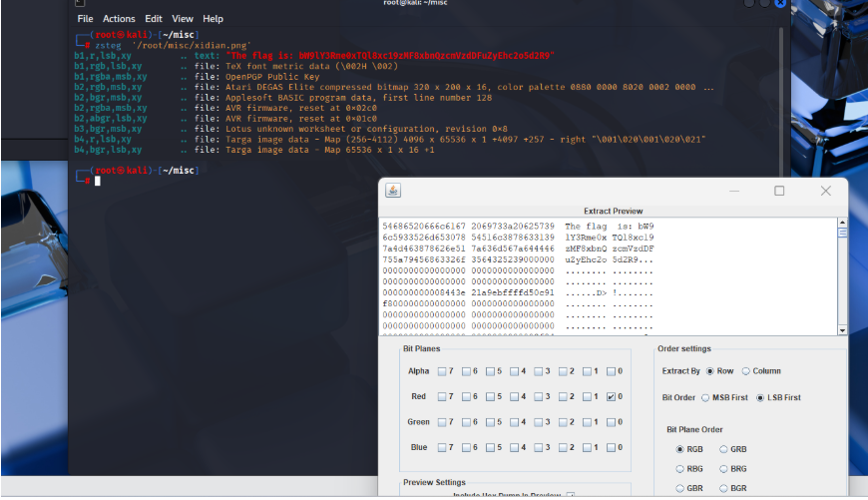Check Blue bit plane 7
The image size is (868, 500).
[x=442, y=448]
